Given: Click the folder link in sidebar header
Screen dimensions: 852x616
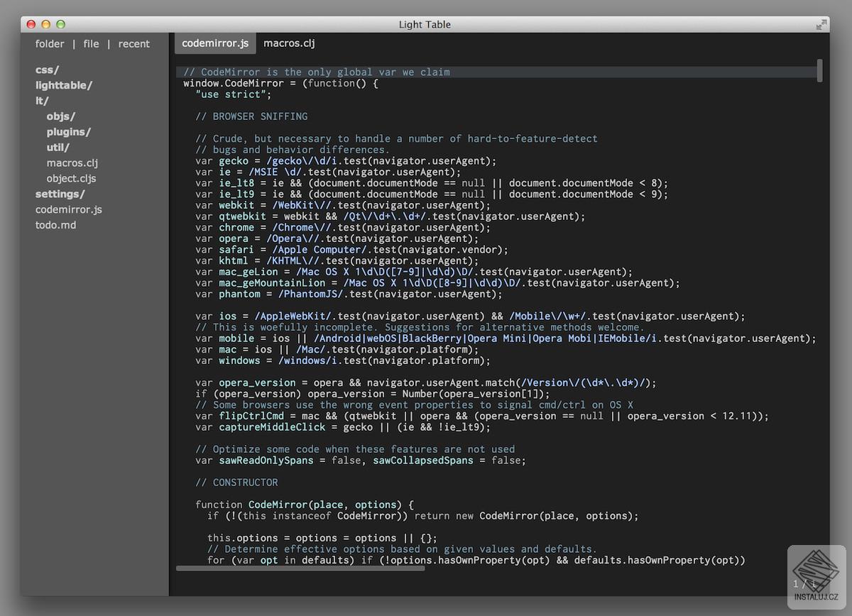Looking at the screenshot, I should [x=50, y=44].
